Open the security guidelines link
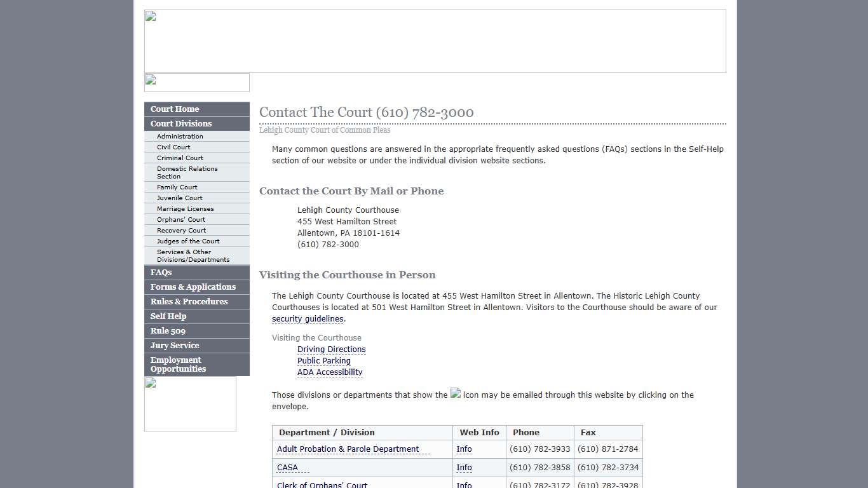Screen dimensions: 868x488 coord(308,318)
